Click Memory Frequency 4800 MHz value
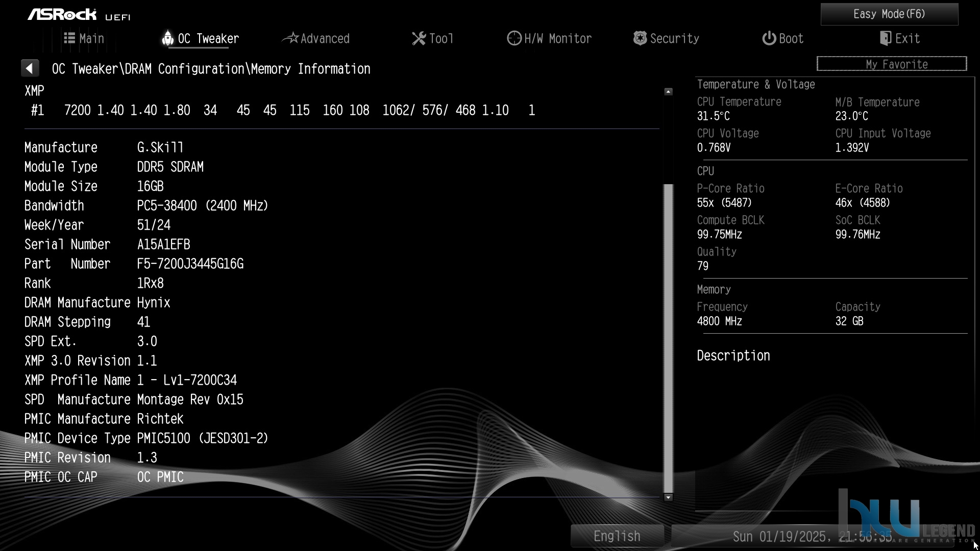This screenshot has width=980, height=551. [720, 321]
